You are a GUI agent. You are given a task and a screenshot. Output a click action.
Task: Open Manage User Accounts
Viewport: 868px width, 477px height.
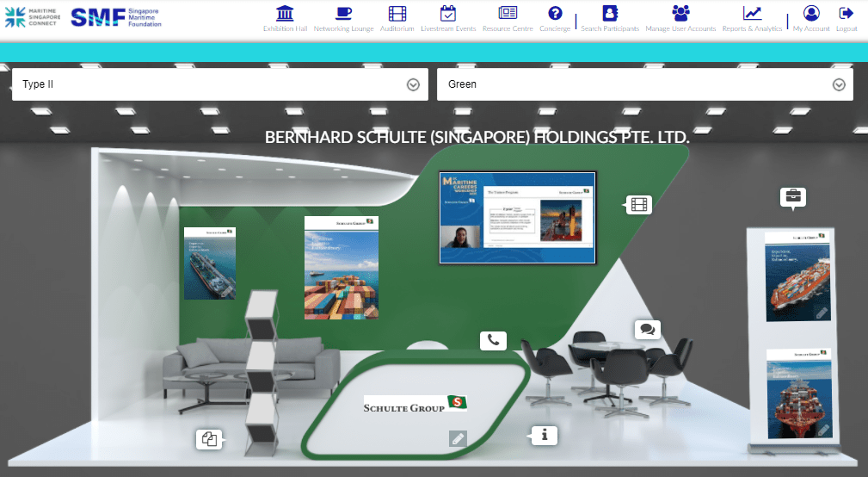pyautogui.click(x=680, y=19)
